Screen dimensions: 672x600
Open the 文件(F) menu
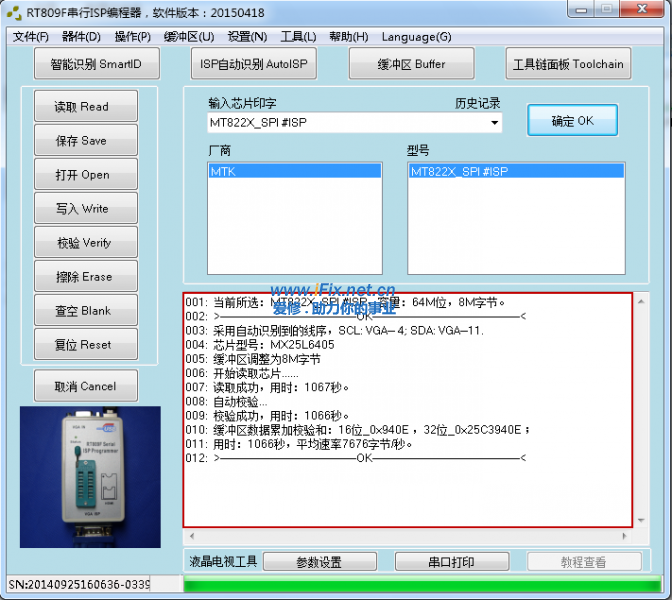click(30, 37)
